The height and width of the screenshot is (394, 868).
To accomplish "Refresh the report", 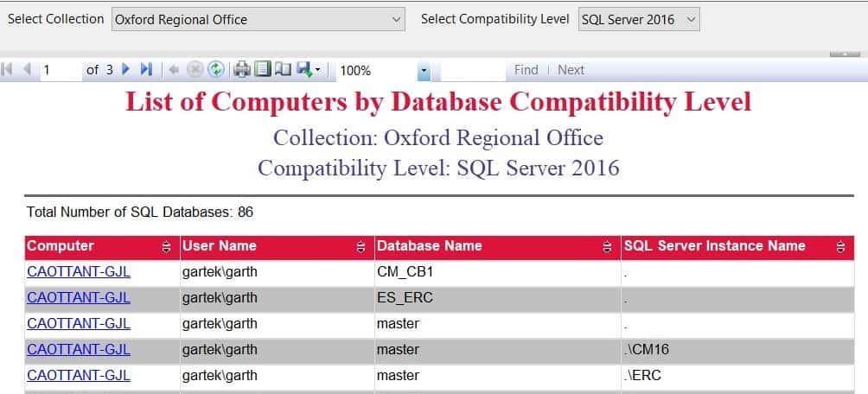I will click(x=215, y=70).
